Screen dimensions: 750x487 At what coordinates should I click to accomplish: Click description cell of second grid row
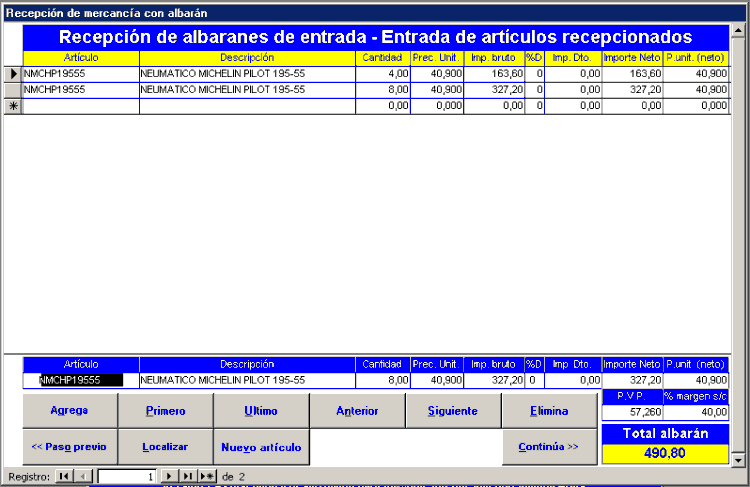point(247,90)
